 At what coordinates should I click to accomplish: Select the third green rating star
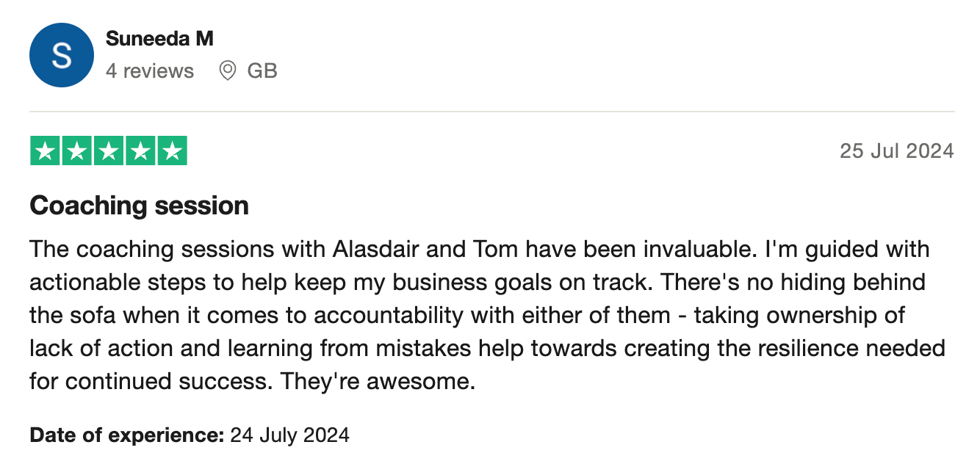tap(109, 151)
